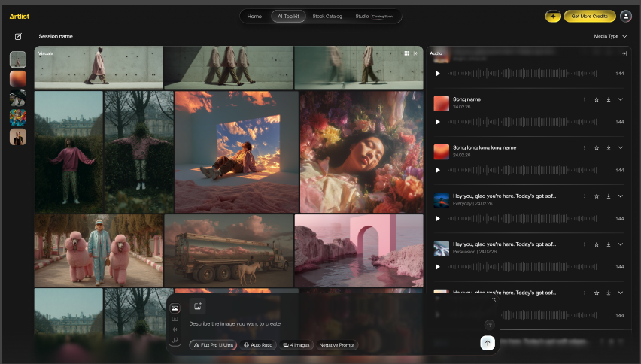Click the add reference image icon
The width and height of the screenshot is (641, 364).
(198, 306)
